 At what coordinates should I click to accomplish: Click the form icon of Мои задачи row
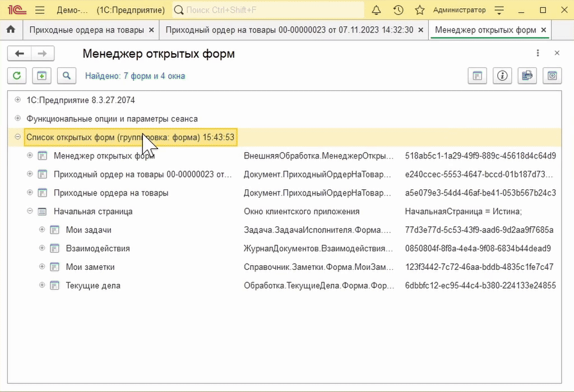point(54,230)
